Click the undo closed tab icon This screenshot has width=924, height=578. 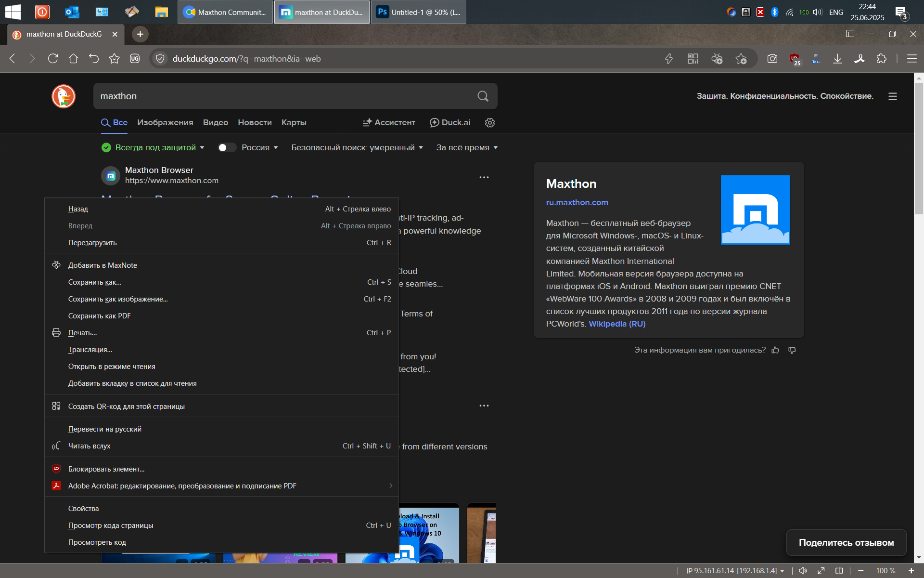pyautogui.click(x=94, y=59)
